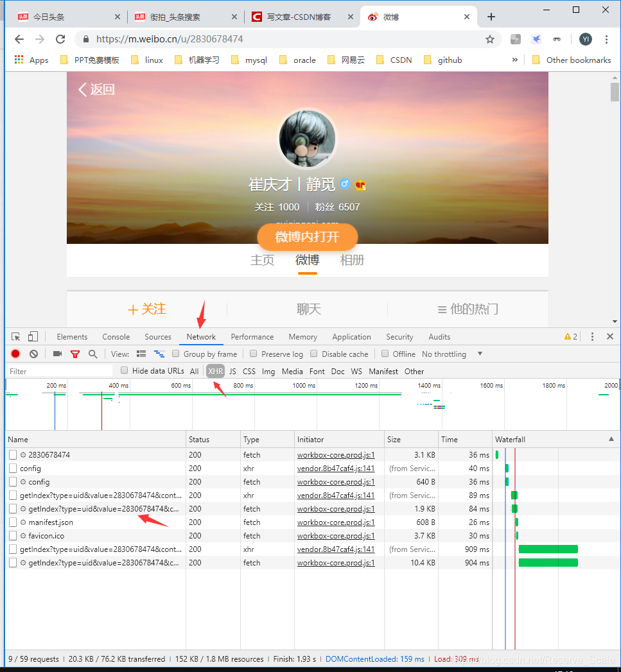
Task: Click the browser back arrow
Action: coord(19,39)
